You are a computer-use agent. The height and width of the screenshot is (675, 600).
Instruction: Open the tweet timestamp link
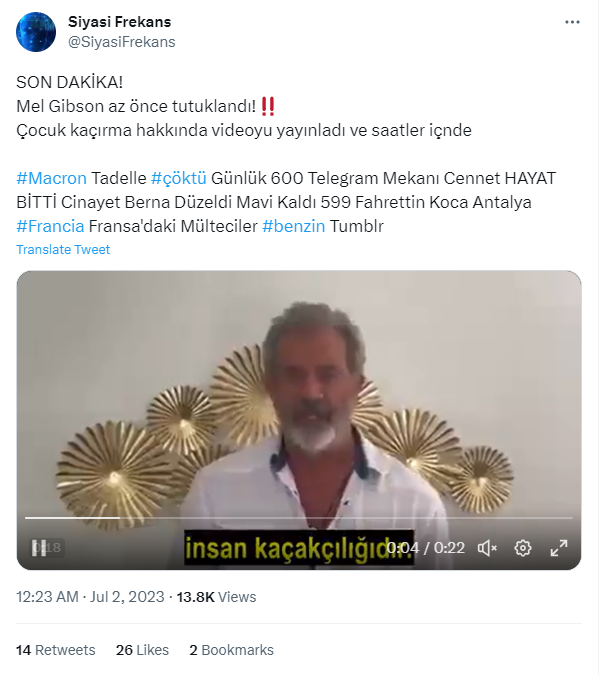click(90, 597)
